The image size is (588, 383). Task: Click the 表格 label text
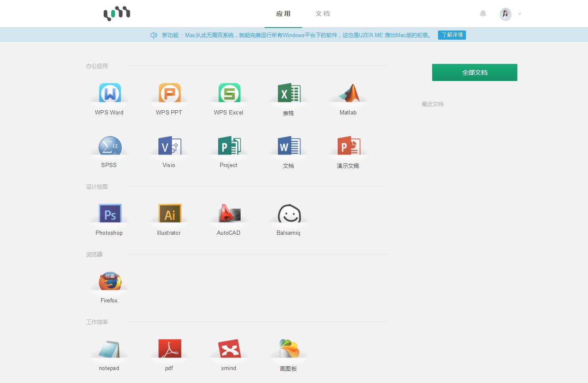point(288,113)
